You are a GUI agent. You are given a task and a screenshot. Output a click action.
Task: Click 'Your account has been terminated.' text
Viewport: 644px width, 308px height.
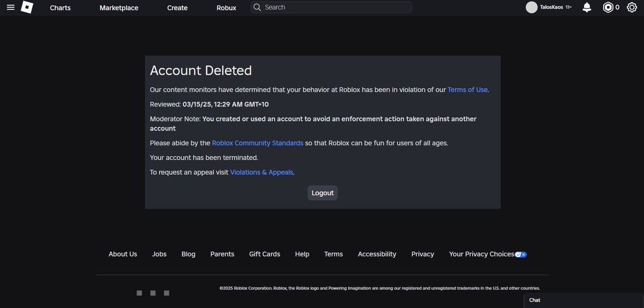click(204, 157)
